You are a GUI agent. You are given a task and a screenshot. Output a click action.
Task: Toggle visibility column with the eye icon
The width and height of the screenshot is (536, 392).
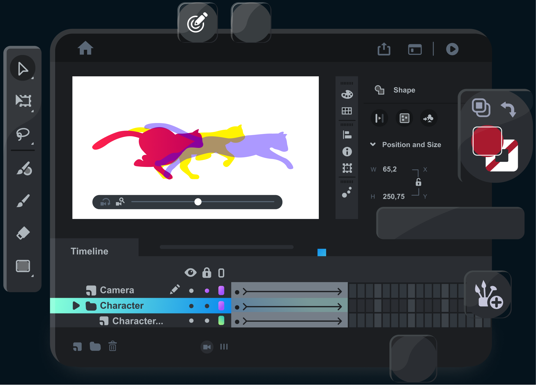(191, 273)
